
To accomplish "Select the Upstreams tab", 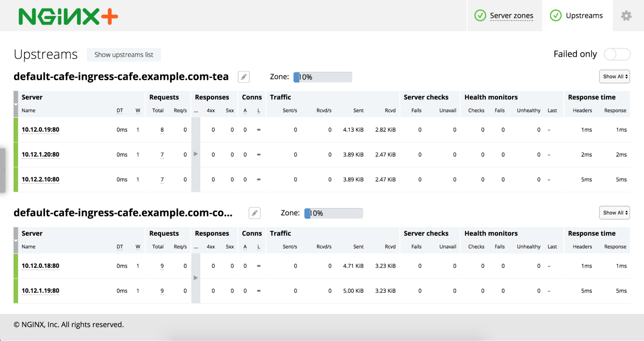I will [x=584, y=15].
